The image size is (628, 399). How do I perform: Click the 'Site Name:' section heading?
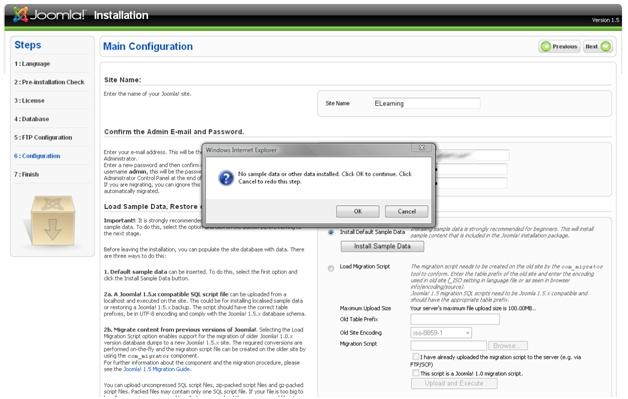123,80
